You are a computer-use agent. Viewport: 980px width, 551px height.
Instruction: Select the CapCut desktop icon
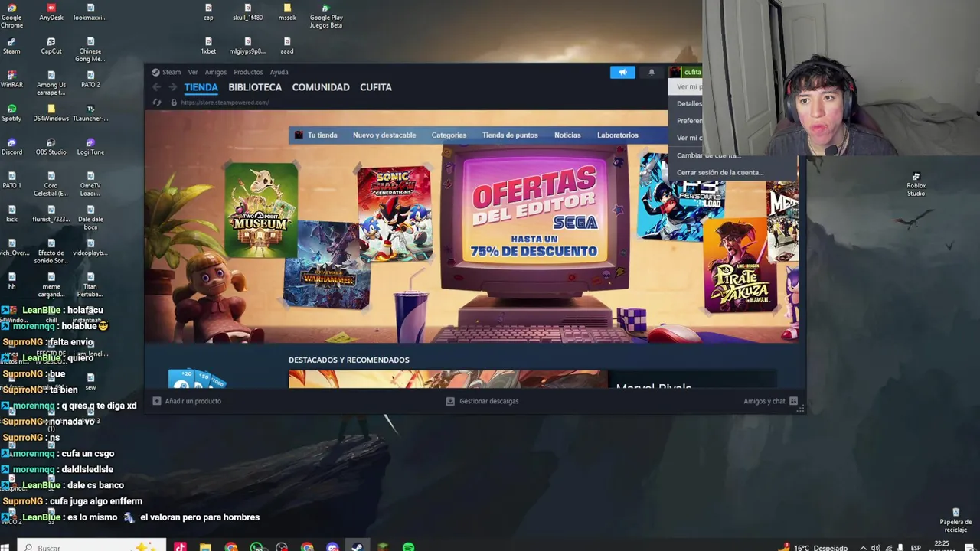coord(51,46)
